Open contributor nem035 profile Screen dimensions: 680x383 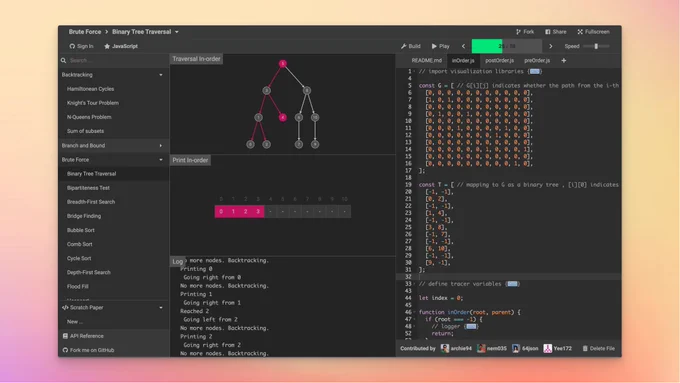click(492, 348)
